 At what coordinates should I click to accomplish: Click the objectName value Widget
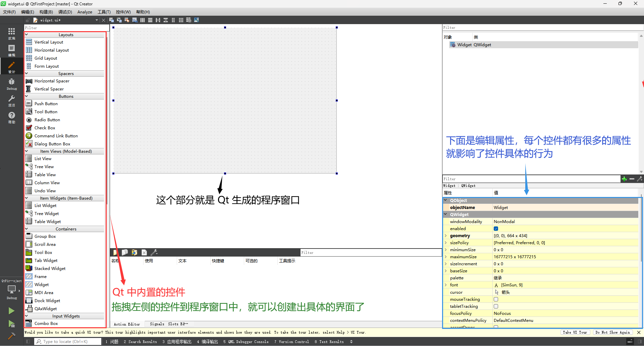pyautogui.click(x=566, y=208)
